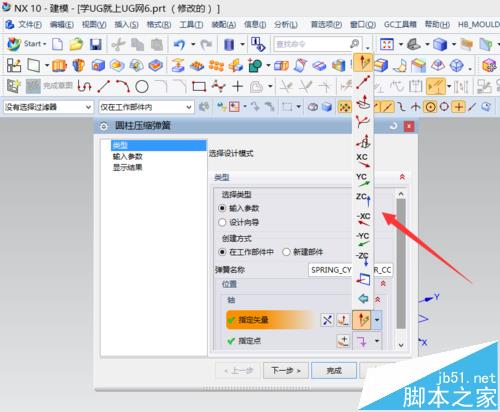
Task: Select Inferred Vector at top of list
Action: pyautogui.click(x=363, y=62)
